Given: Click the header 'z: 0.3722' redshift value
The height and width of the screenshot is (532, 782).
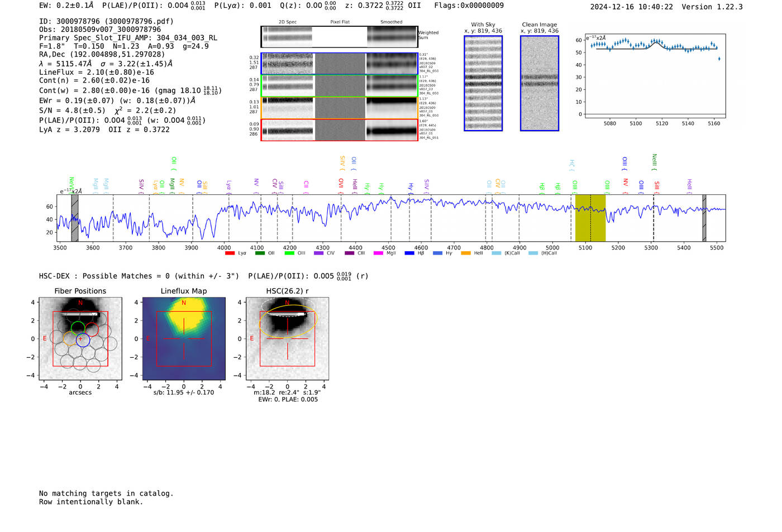Looking at the screenshot, I should 364,6.
